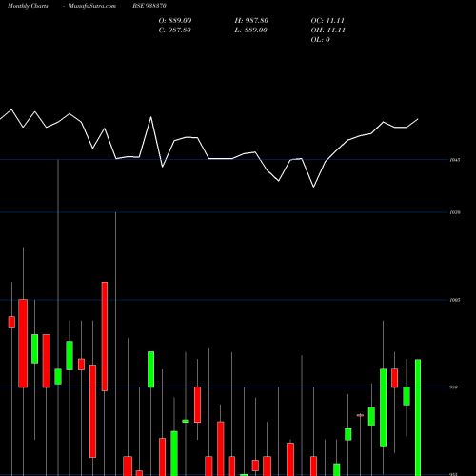Click the OC: 11.11 reading
476x476 pixels.
click(x=327, y=20)
